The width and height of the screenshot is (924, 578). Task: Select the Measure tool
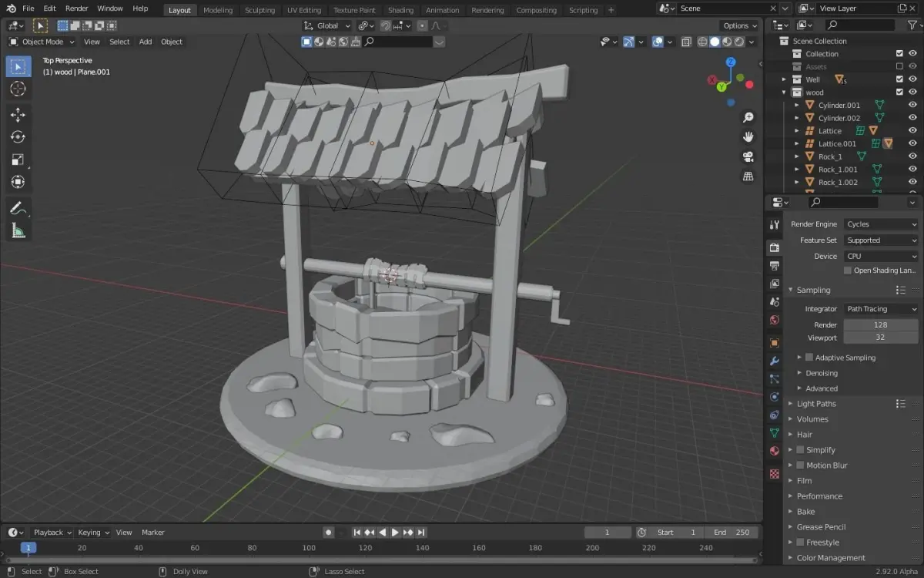(x=18, y=230)
